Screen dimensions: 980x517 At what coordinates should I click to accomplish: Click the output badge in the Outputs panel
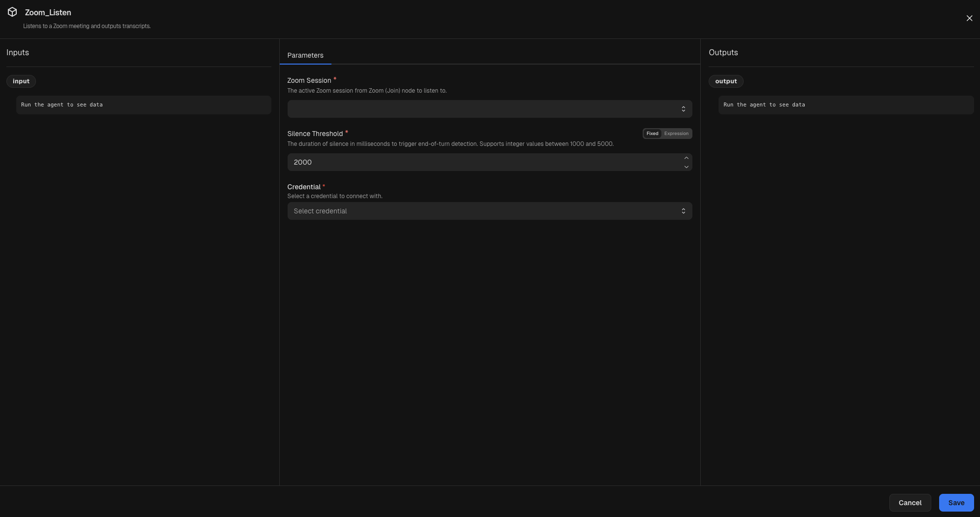[x=726, y=81]
